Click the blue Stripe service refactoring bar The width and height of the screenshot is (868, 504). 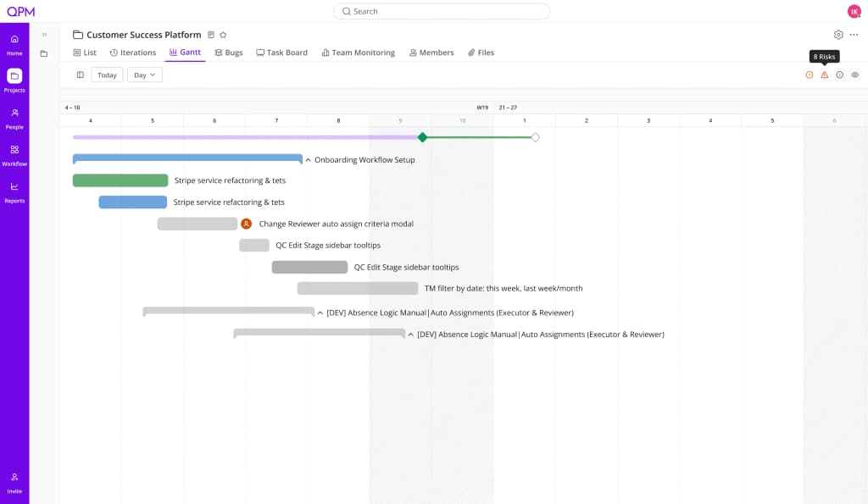click(133, 202)
